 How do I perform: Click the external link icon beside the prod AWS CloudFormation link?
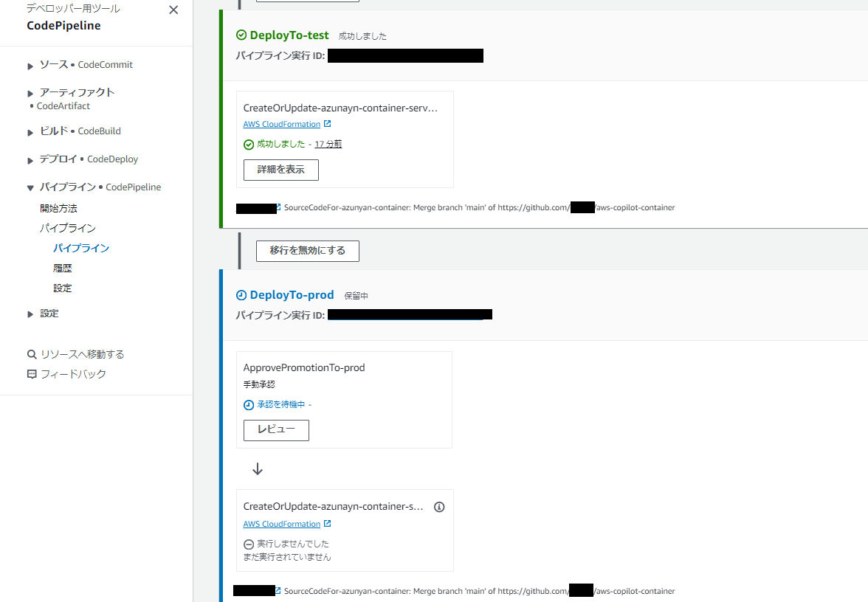(327, 524)
